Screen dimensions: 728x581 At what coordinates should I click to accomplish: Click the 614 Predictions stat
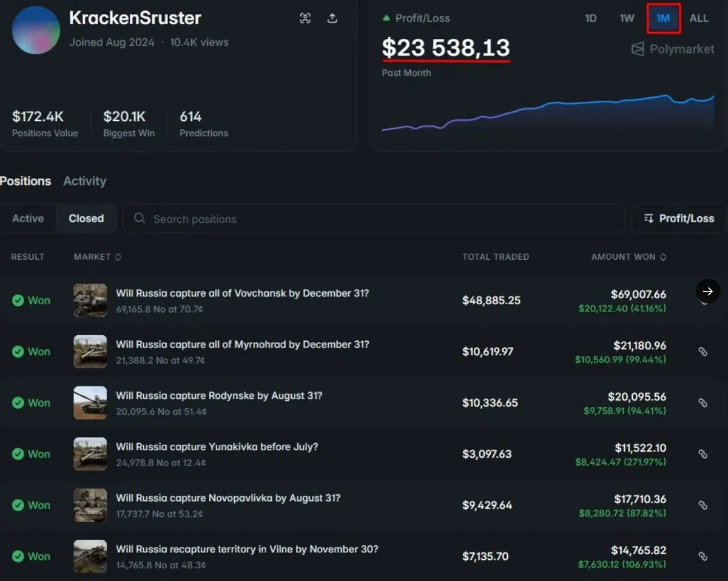click(204, 123)
